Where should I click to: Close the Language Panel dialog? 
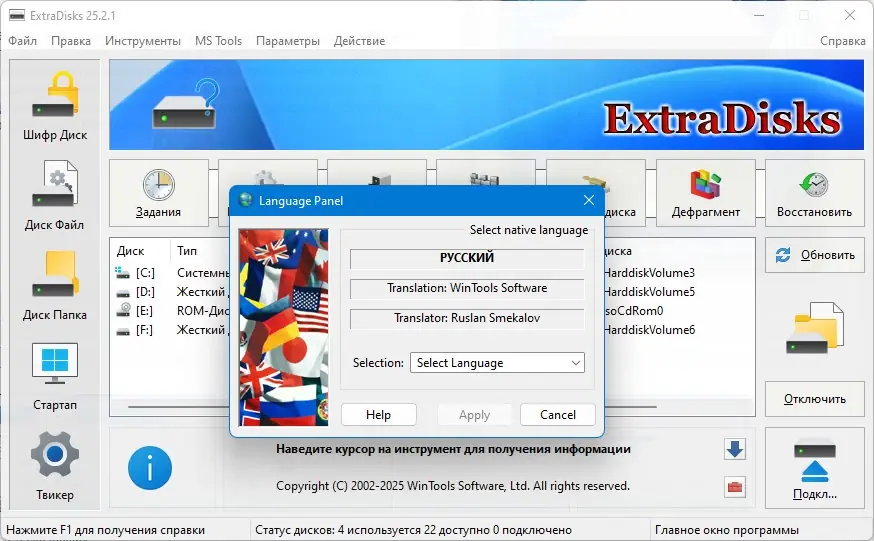pyautogui.click(x=589, y=200)
